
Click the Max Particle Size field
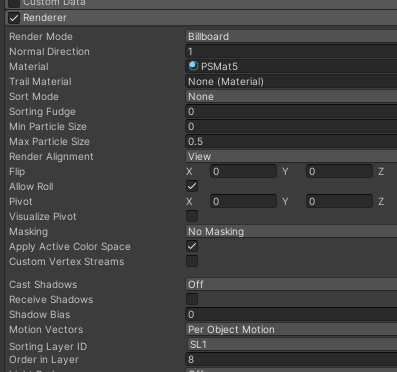pyautogui.click(x=291, y=141)
